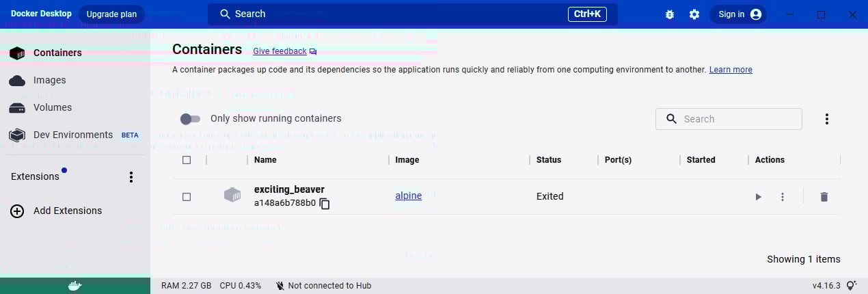Viewport: 868px width, 294px height.
Task: Open the containers list three-dot options menu
Action: tap(826, 119)
